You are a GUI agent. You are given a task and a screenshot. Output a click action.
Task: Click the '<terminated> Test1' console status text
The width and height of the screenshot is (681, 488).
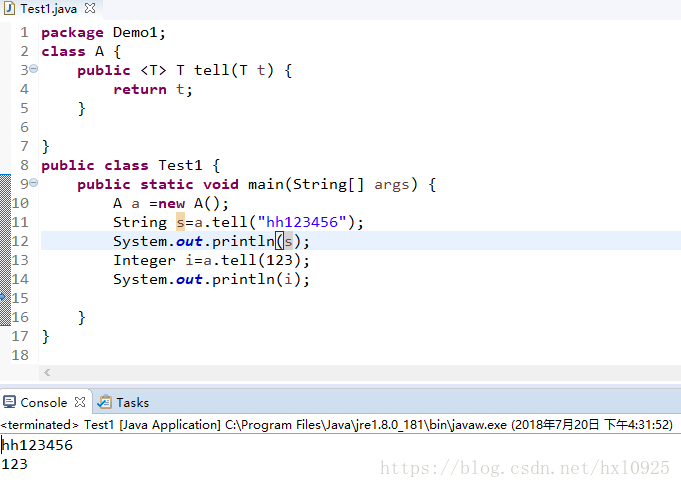pyautogui.click(x=57, y=425)
